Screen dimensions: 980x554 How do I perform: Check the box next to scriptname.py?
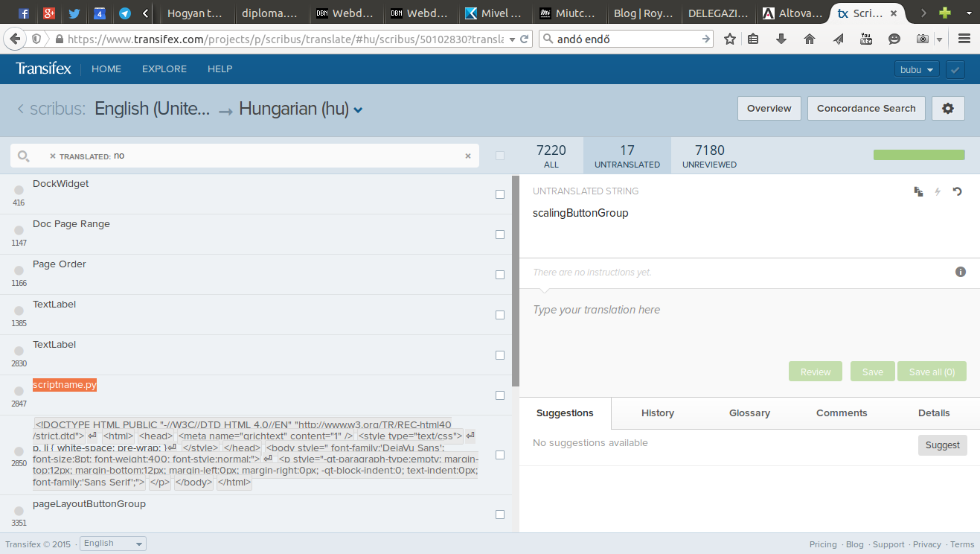click(500, 395)
